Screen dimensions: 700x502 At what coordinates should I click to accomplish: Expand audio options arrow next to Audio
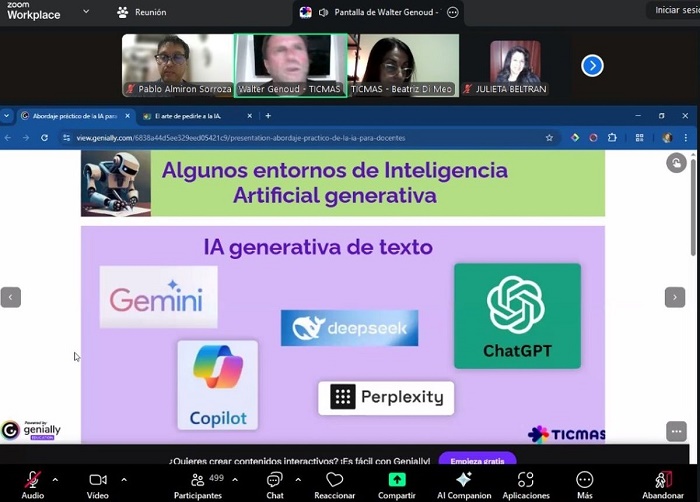click(55, 479)
